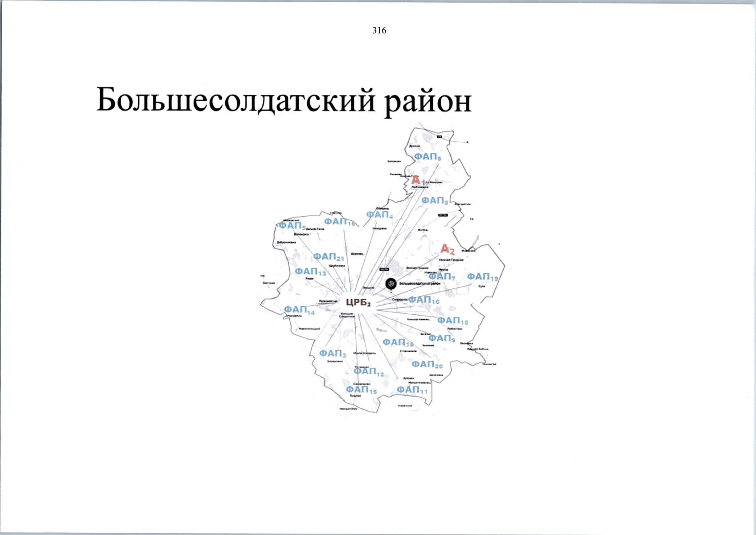This screenshot has width=756, height=535.
Task: Click the ФАП₂₀ label near Малый Каменец
Action: [x=427, y=364]
